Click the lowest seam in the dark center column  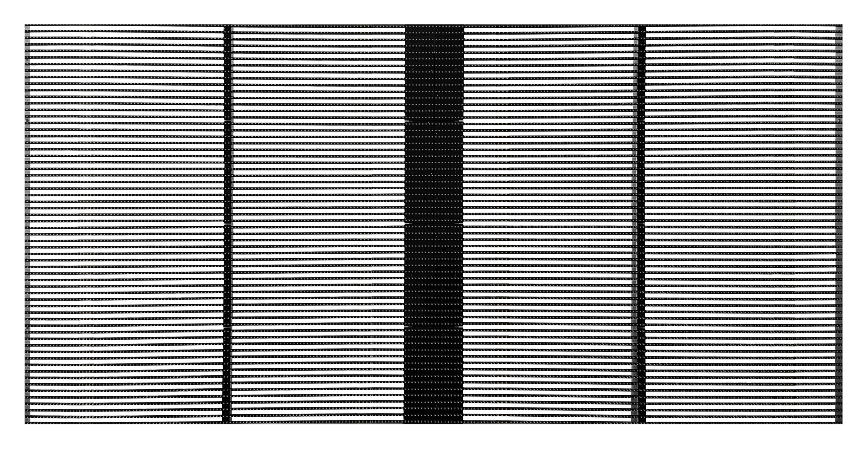click(x=434, y=327)
